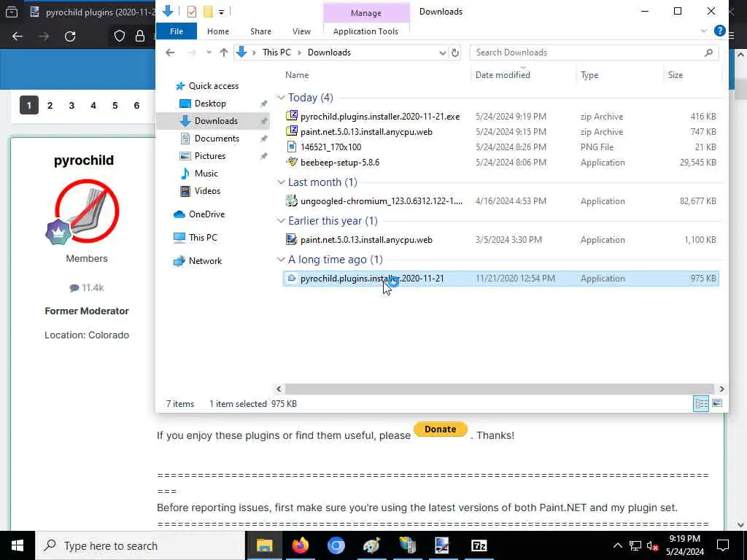This screenshot has width=747, height=560.
Task: Collapse the Earlier this year group
Action: tap(281, 221)
